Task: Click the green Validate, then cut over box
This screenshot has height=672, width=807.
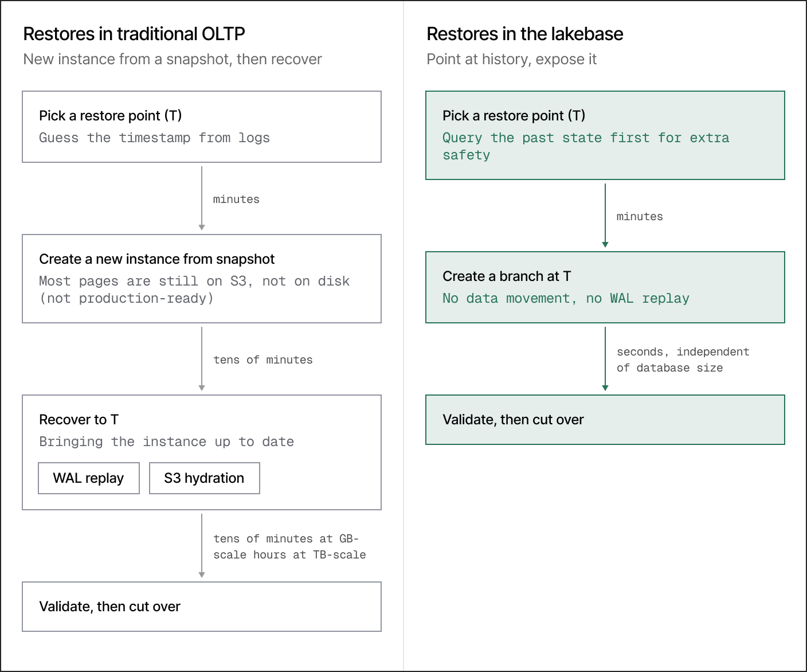Action: coord(605,420)
